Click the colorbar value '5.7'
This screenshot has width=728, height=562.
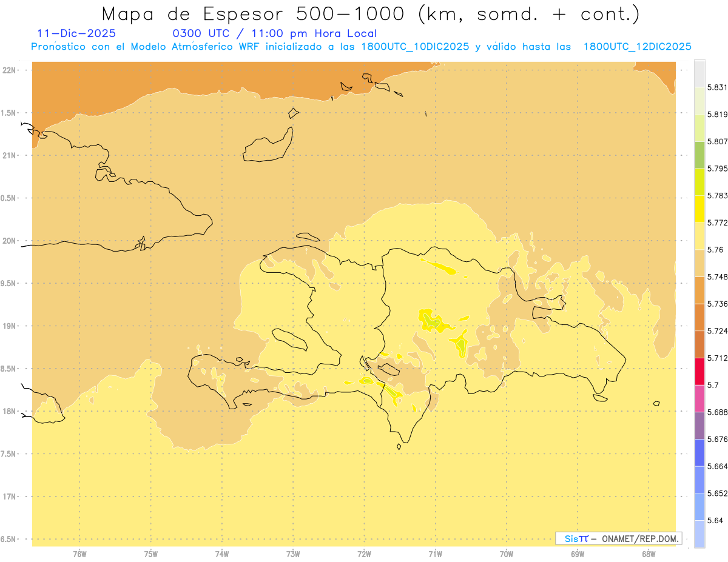(x=713, y=384)
